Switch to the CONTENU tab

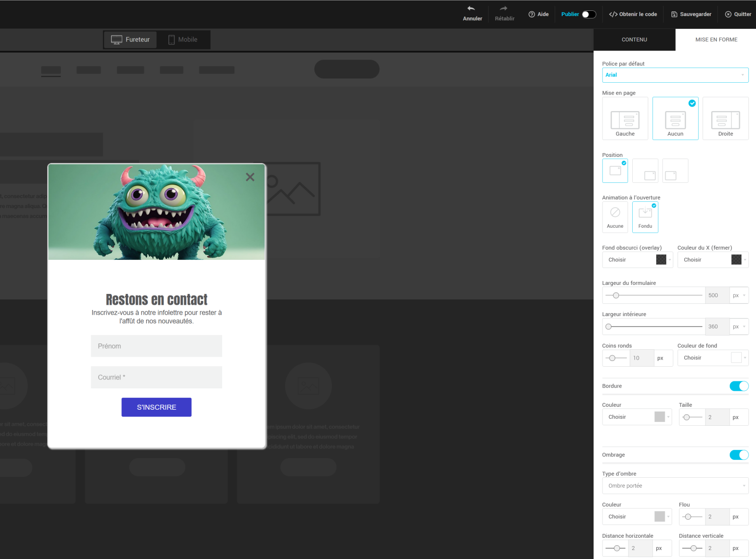[634, 40]
